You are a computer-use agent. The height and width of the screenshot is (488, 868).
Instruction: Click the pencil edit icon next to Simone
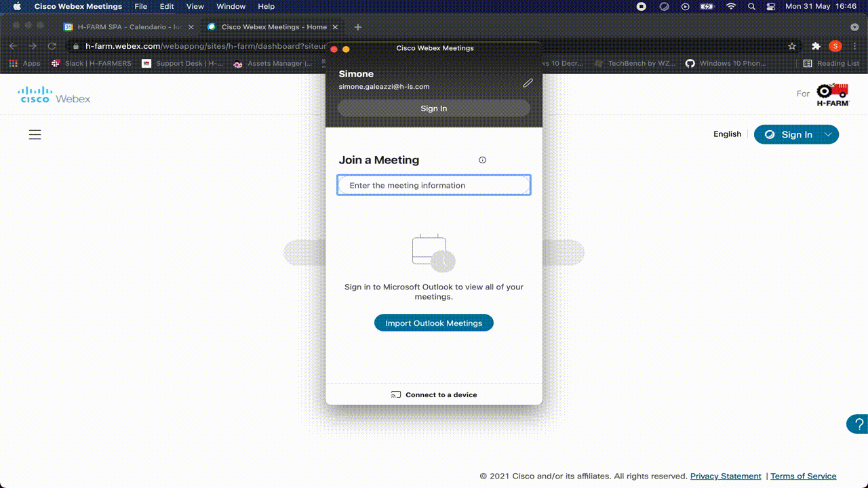528,83
